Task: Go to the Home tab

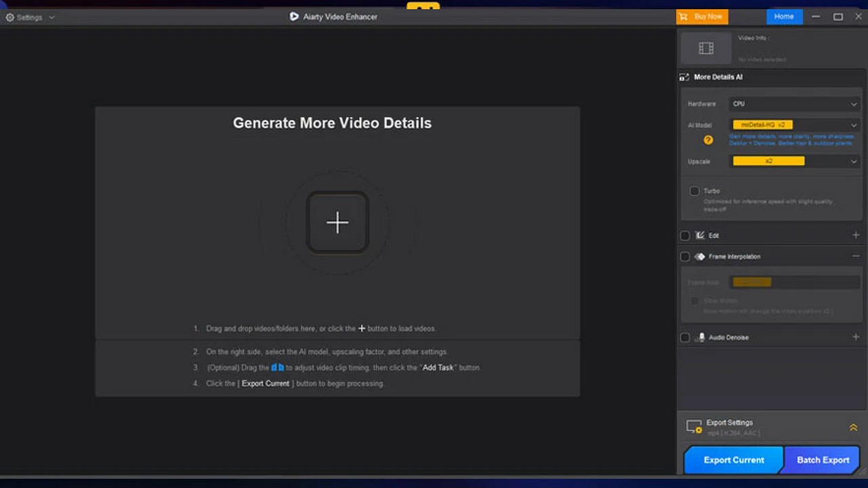Action: coord(784,16)
